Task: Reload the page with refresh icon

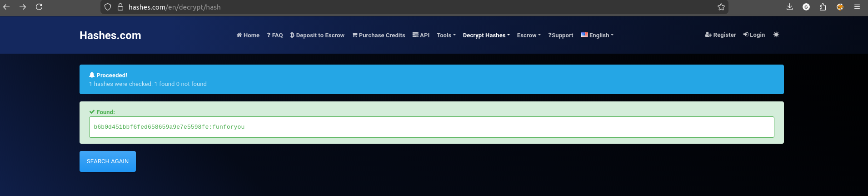Action: tap(39, 7)
